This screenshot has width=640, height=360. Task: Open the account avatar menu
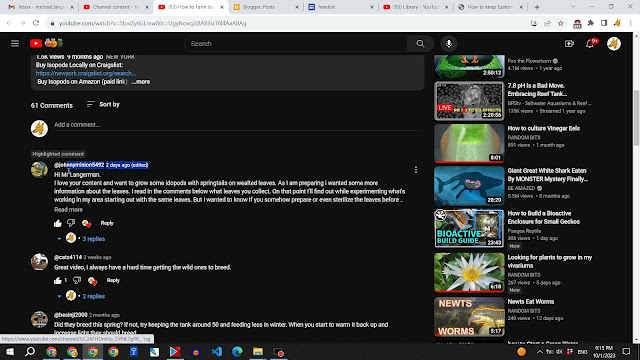coord(613,44)
